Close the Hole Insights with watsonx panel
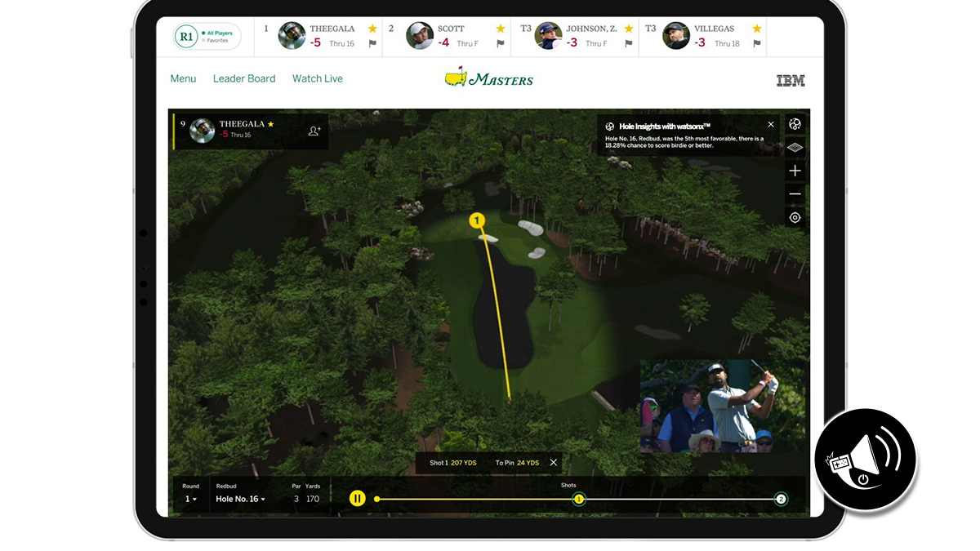Viewport: 980px width, 551px height. coord(771,125)
